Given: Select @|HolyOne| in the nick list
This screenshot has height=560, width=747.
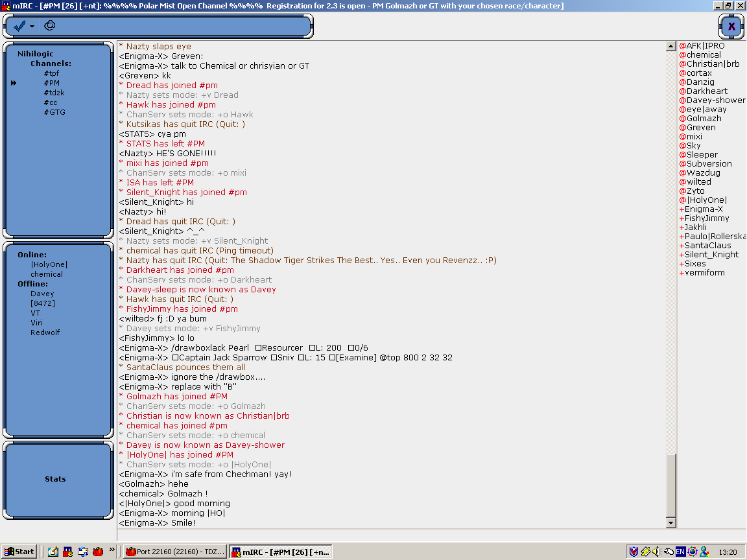Looking at the screenshot, I should click(703, 200).
